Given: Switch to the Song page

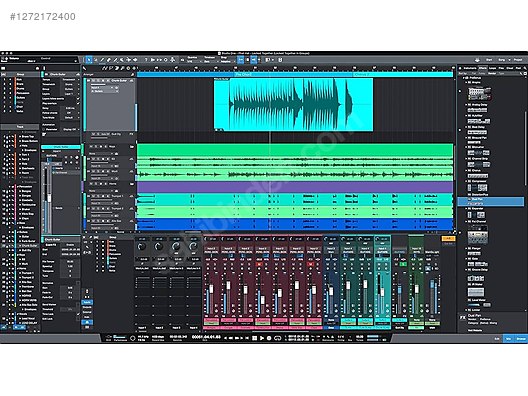Looking at the screenshot, I should pyautogui.click(x=502, y=60).
